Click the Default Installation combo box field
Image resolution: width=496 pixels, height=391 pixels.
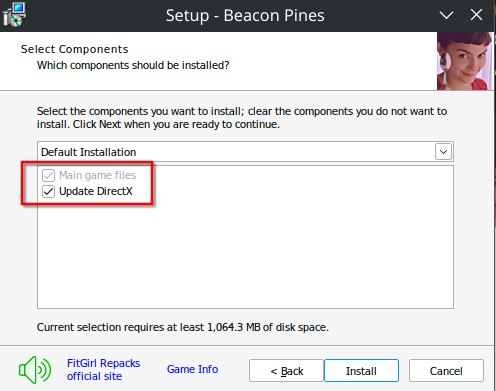(245, 152)
